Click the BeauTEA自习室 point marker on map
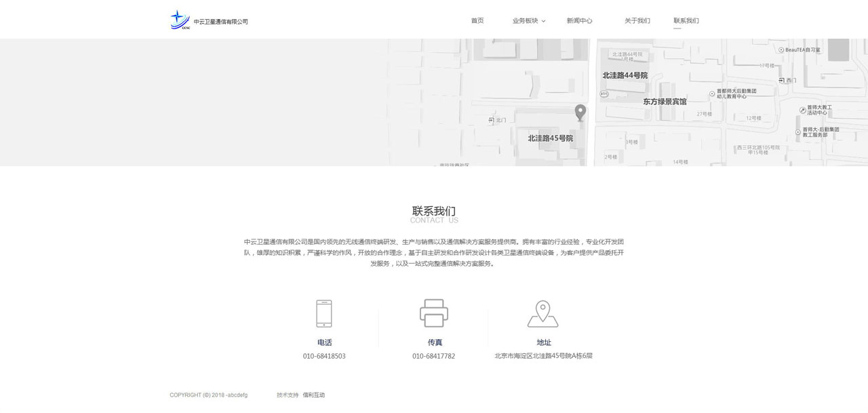This screenshot has width=868, height=413. (x=781, y=50)
